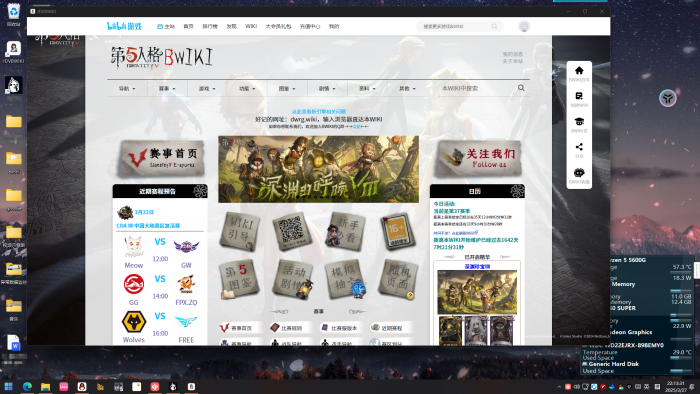The width and height of the screenshot is (700, 394).
Task: Click the magnifier icon in the wiki search bar
Action: coord(521,88)
